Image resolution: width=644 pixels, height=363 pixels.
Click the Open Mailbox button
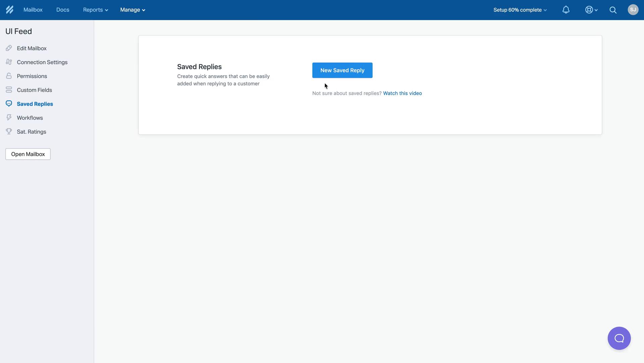pos(28,154)
